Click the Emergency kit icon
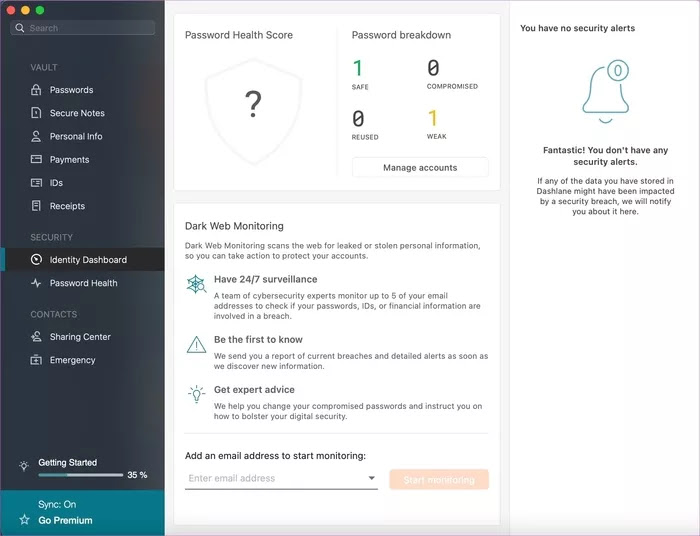This screenshot has height=536, width=700. pyautogui.click(x=36, y=360)
